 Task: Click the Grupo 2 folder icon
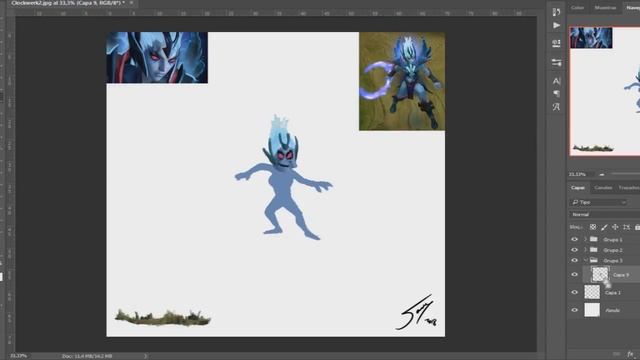pos(594,250)
